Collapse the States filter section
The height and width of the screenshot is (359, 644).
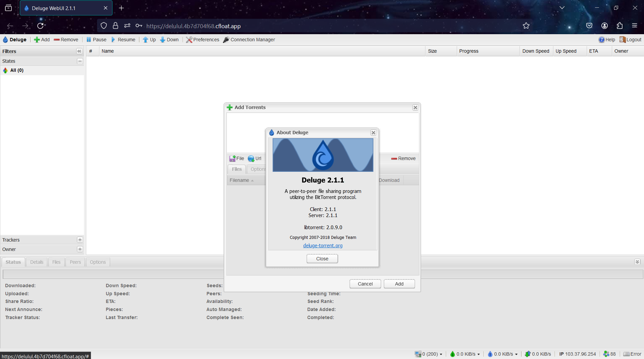pos(80,61)
